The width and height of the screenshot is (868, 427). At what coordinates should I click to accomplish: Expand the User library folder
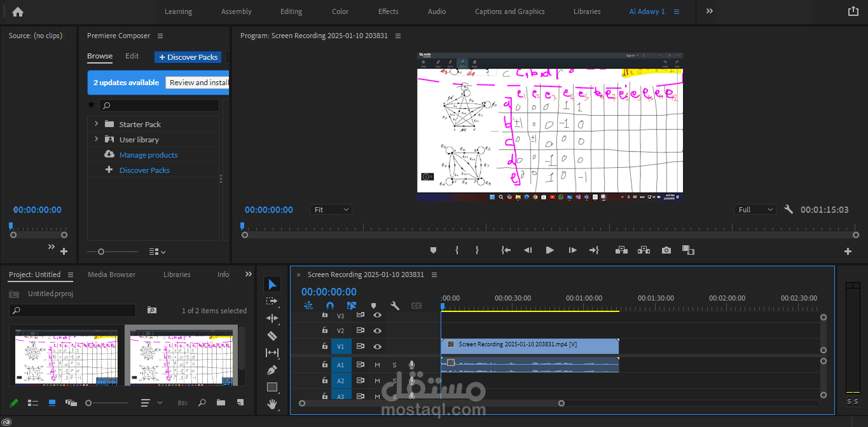point(96,139)
